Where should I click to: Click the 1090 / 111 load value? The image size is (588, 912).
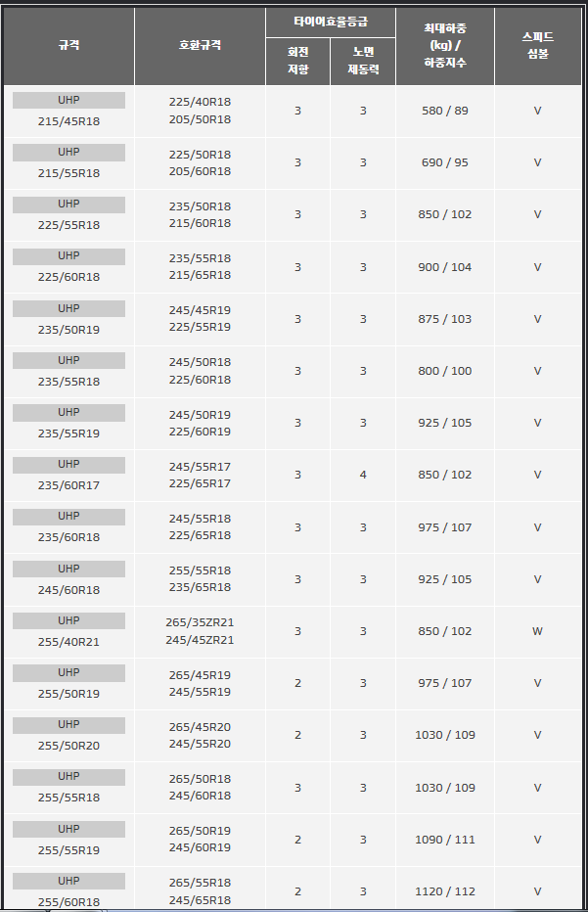[445, 840]
